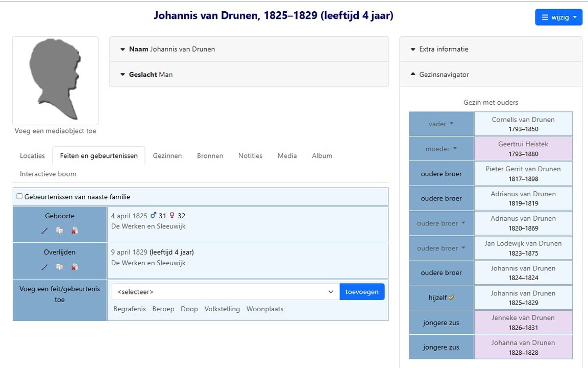Collapse the Gezinsnavigator panel
This screenshot has width=588, height=368.
click(x=444, y=75)
